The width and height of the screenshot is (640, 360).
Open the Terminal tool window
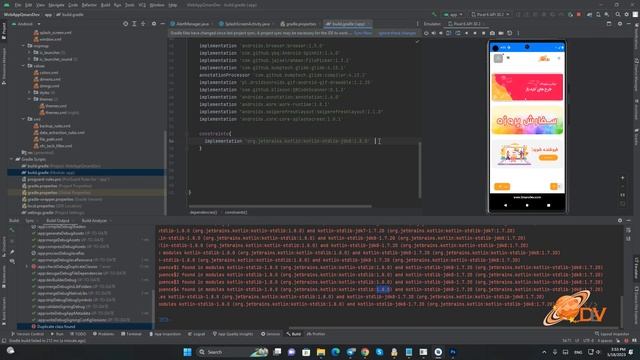[x=131, y=334]
